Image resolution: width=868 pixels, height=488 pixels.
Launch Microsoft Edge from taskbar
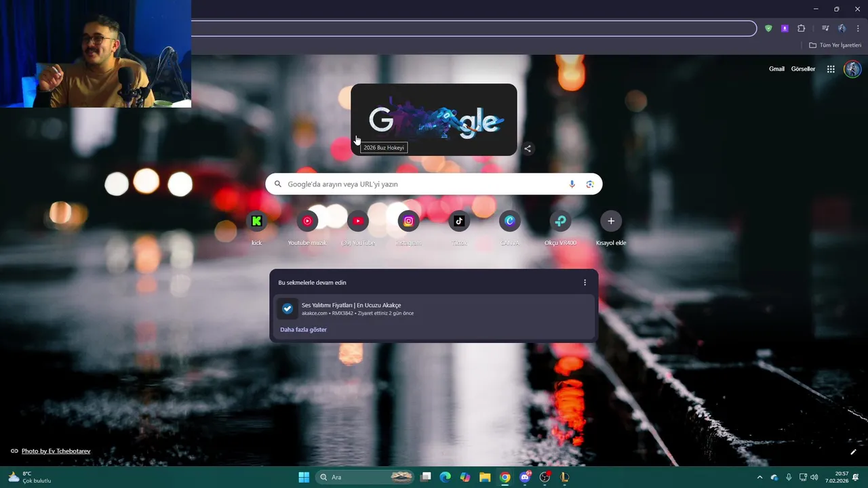click(446, 477)
